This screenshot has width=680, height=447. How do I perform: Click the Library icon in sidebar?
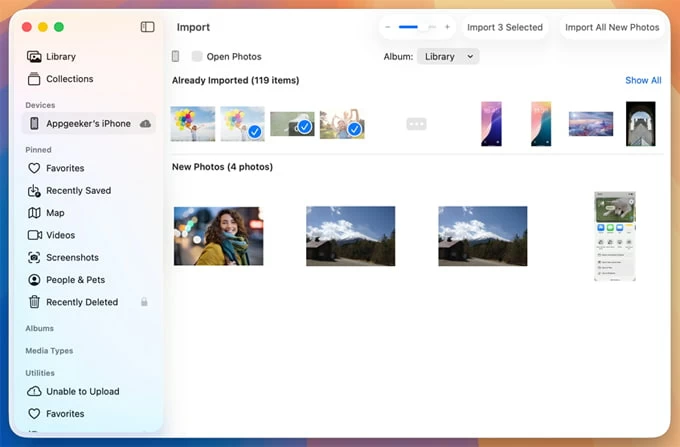tap(34, 57)
